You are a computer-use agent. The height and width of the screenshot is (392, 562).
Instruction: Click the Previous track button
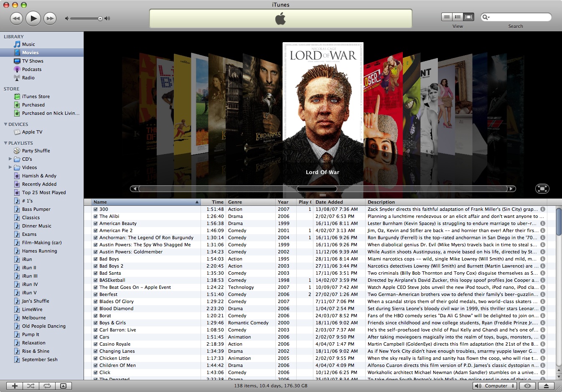click(16, 18)
